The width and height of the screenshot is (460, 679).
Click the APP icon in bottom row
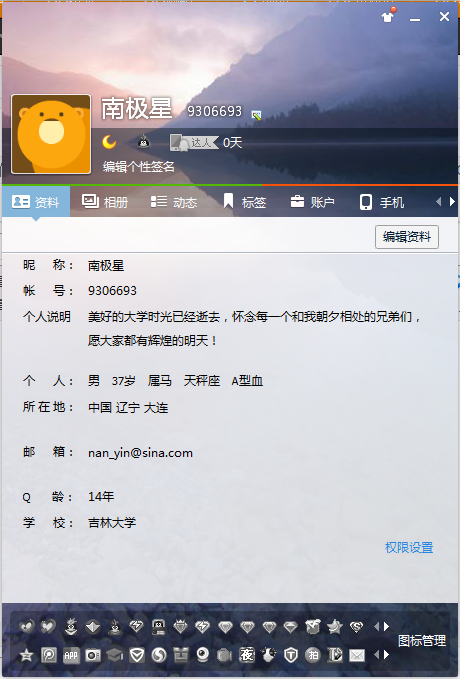click(71, 655)
